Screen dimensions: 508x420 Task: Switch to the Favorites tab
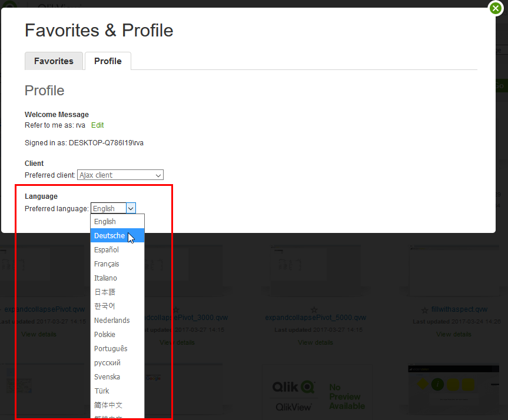(x=54, y=61)
